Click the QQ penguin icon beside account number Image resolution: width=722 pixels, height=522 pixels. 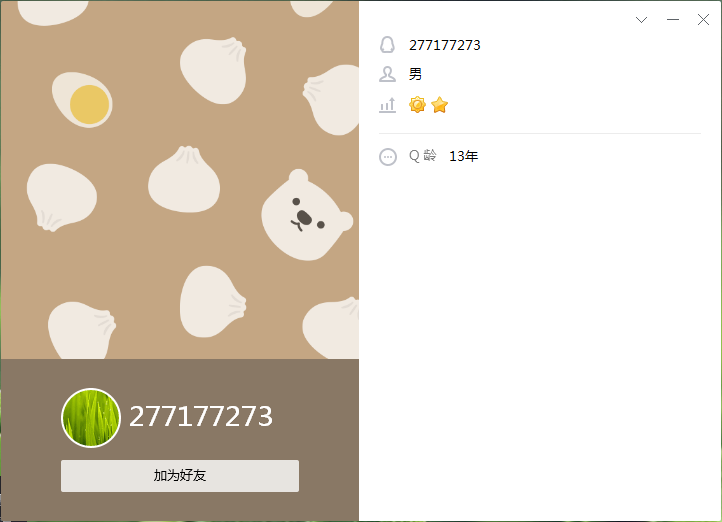[387, 45]
